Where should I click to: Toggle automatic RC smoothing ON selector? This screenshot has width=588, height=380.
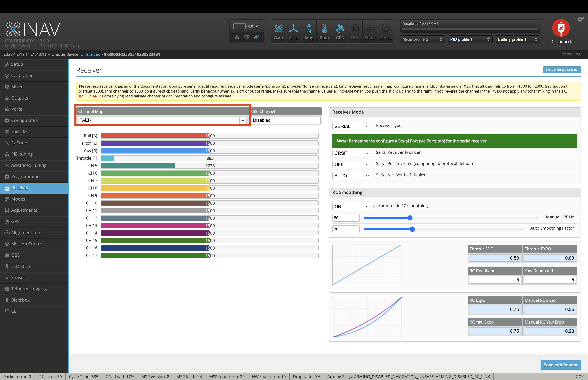tap(351, 206)
